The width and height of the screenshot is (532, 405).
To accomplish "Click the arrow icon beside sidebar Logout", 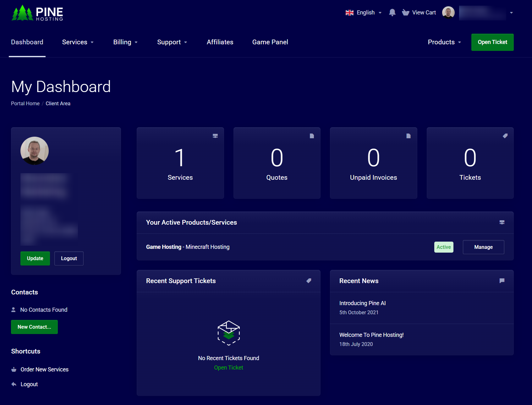I will pyautogui.click(x=14, y=384).
